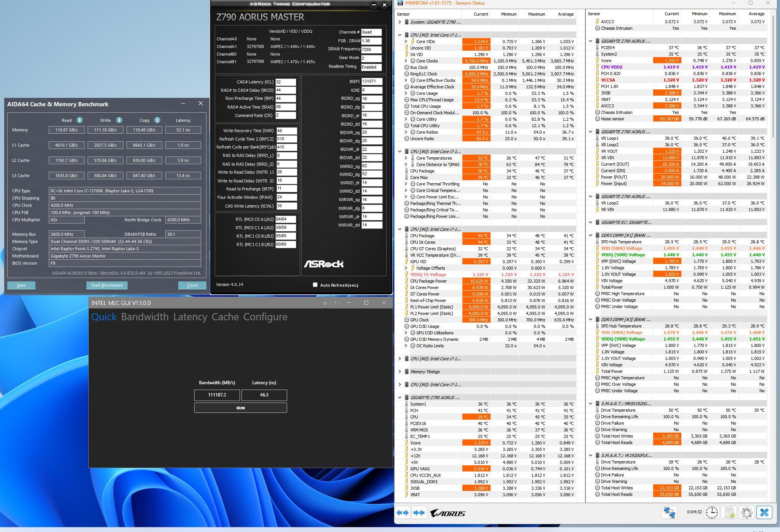Expand the Memory Timings sensor group

400,372
